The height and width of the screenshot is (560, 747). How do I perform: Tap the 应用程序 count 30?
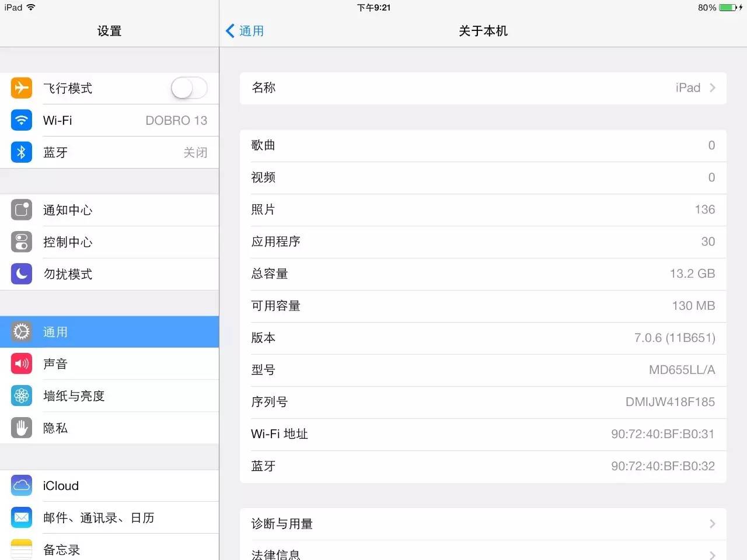click(x=708, y=242)
